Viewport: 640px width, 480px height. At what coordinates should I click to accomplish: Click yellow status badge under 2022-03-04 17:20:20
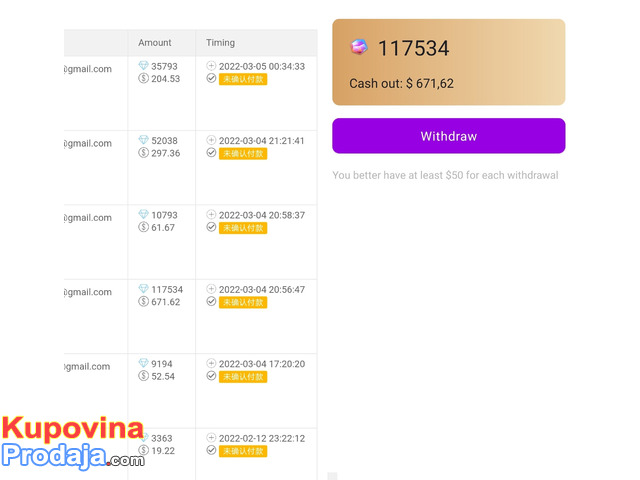(243, 377)
